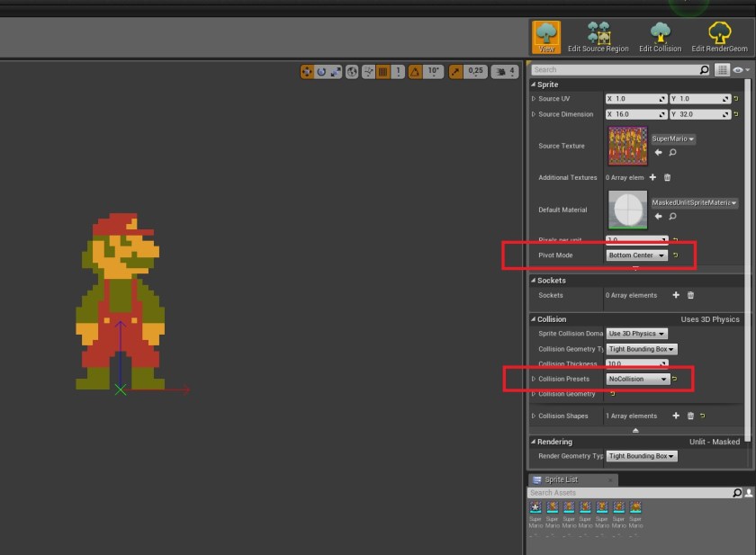
Task: Switch to the View mode tab
Action: [544, 34]
